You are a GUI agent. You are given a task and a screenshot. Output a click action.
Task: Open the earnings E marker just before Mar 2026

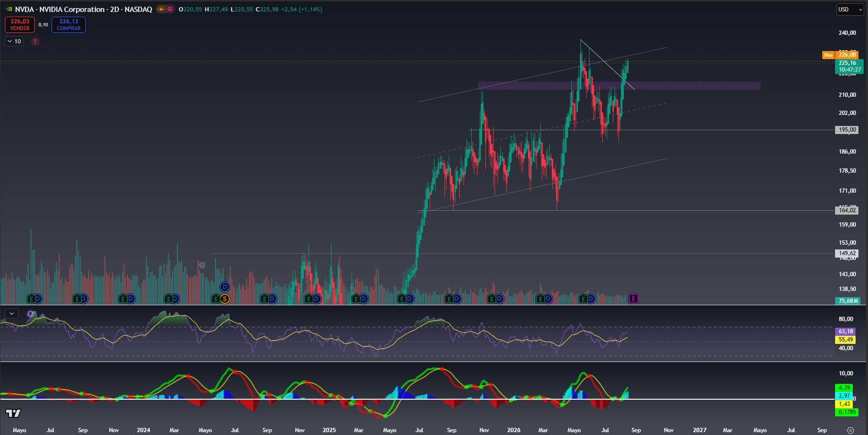pos(540,299)
